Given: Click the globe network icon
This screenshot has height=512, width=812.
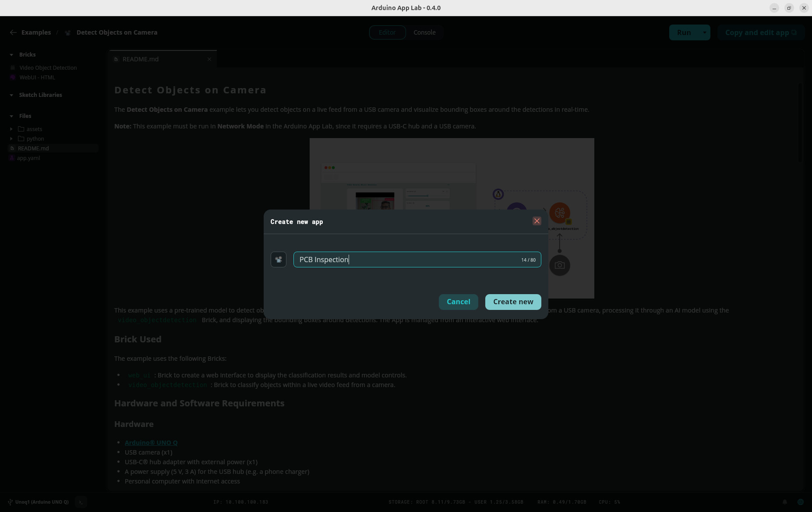Looking at the screenshot, I should click(801, 502).
